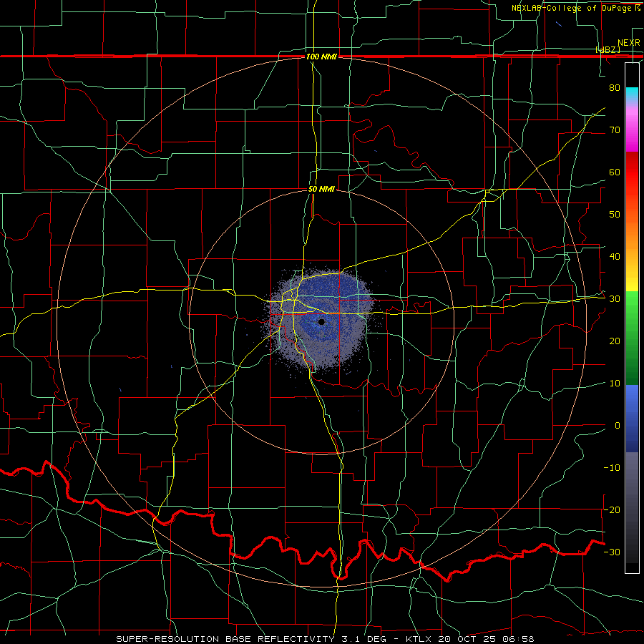The image size is (644, 644).
Task: Click the 20 value on the dBZ scale
Action: point(615,341)
